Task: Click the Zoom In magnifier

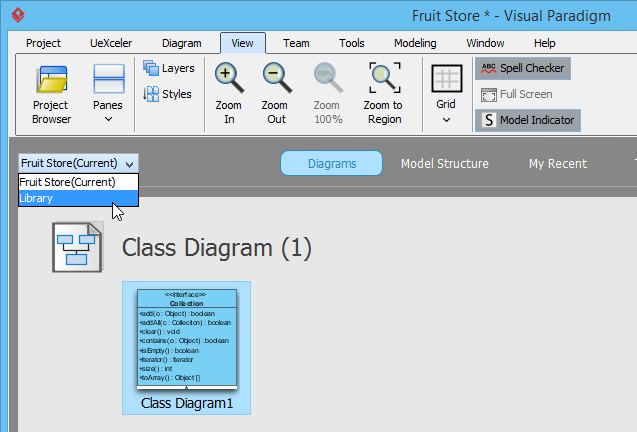Action: [229, 78]
